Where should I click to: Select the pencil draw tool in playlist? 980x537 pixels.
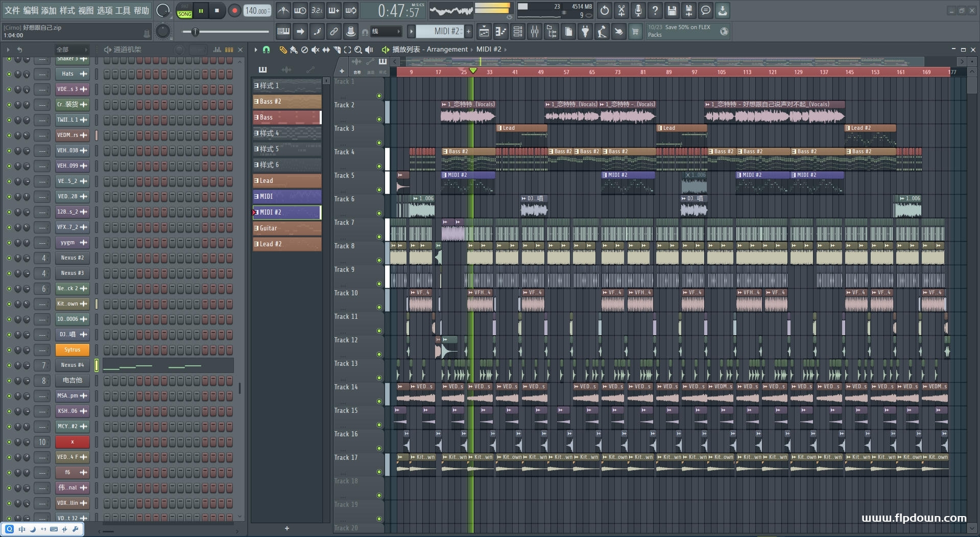pos(282,50)
